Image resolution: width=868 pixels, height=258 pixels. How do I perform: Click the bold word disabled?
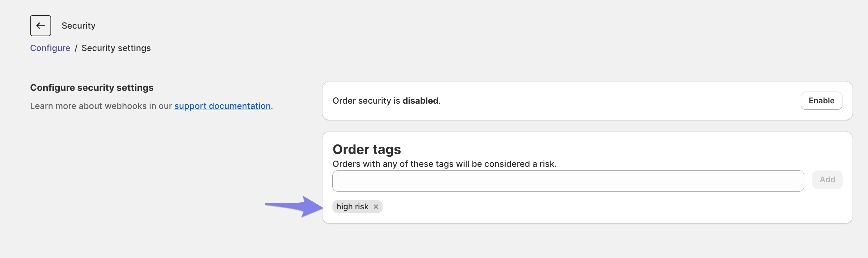pos(420,101)
